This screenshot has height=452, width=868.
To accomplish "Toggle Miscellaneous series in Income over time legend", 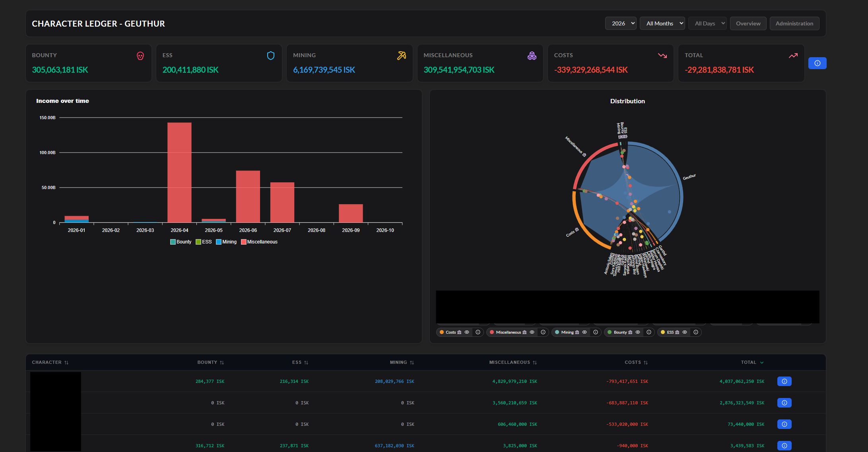I will [259, 242].
